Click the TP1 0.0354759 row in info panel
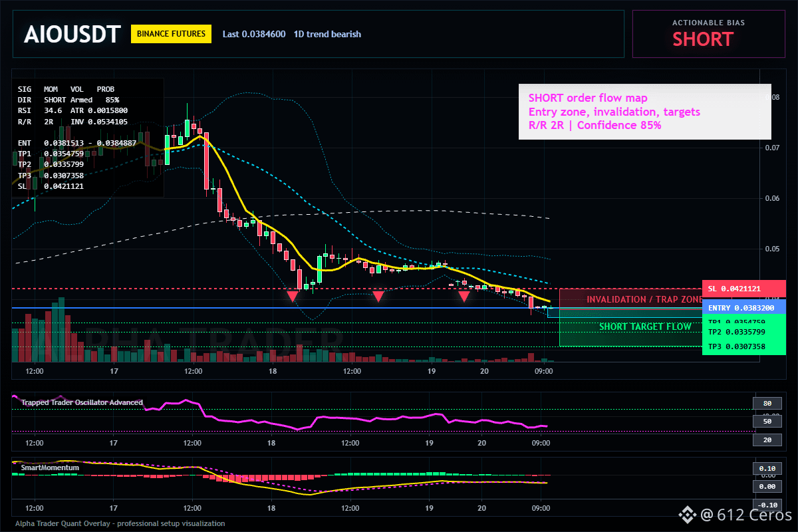This screenshot has width=798, height=532. click(x=51, y=154)
